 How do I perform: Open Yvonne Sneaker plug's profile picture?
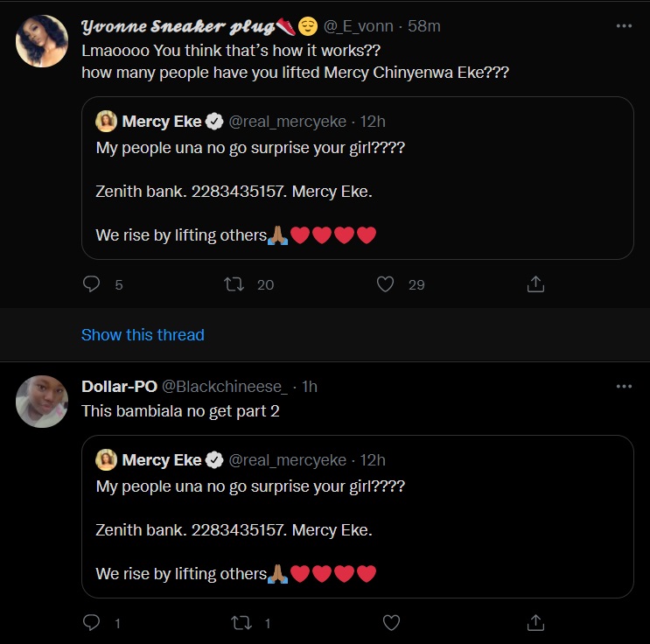42,41
